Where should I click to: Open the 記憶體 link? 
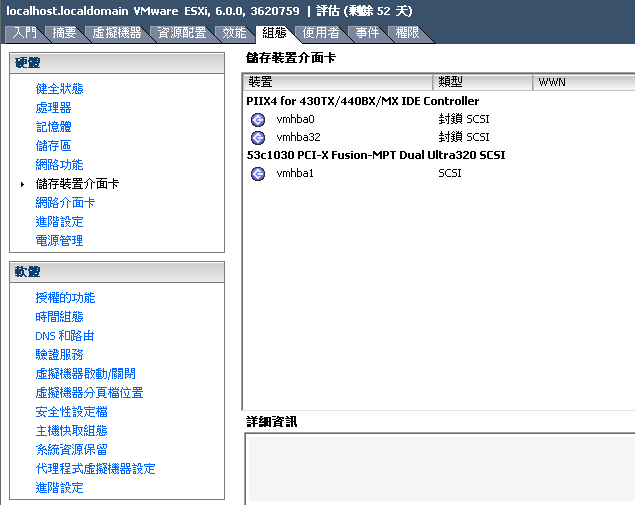pos(53,126)
